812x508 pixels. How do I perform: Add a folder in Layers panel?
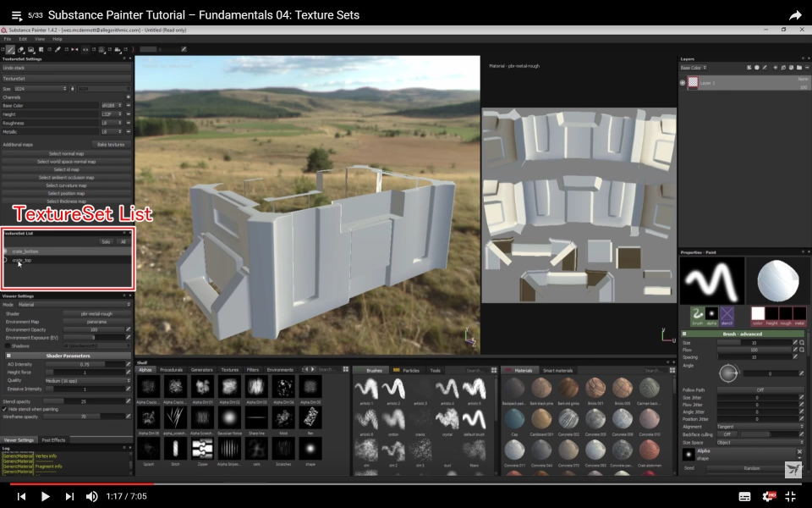[x=799, y=68]
